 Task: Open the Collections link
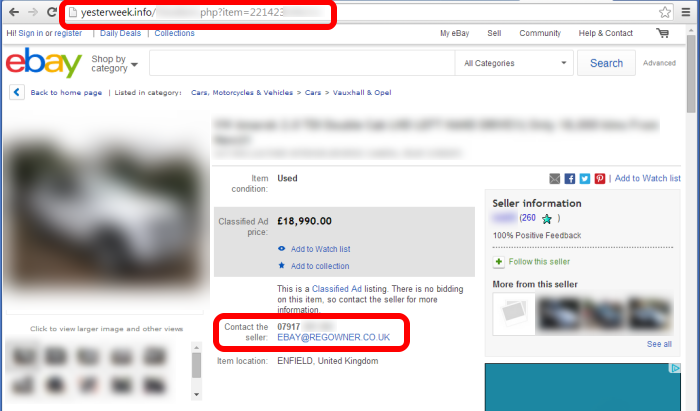175,33
